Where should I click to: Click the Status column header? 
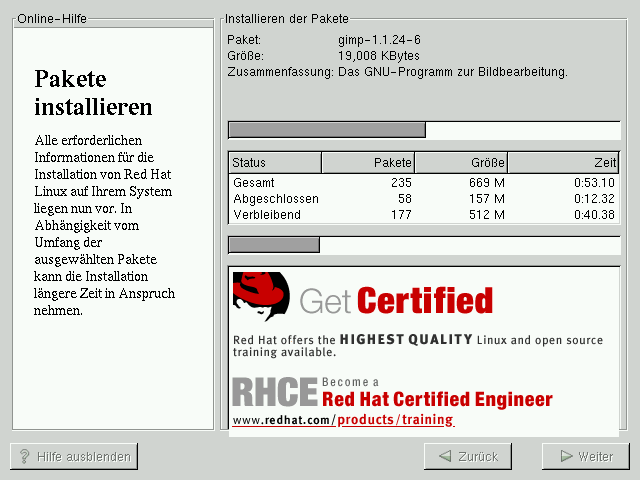[275, 163]
